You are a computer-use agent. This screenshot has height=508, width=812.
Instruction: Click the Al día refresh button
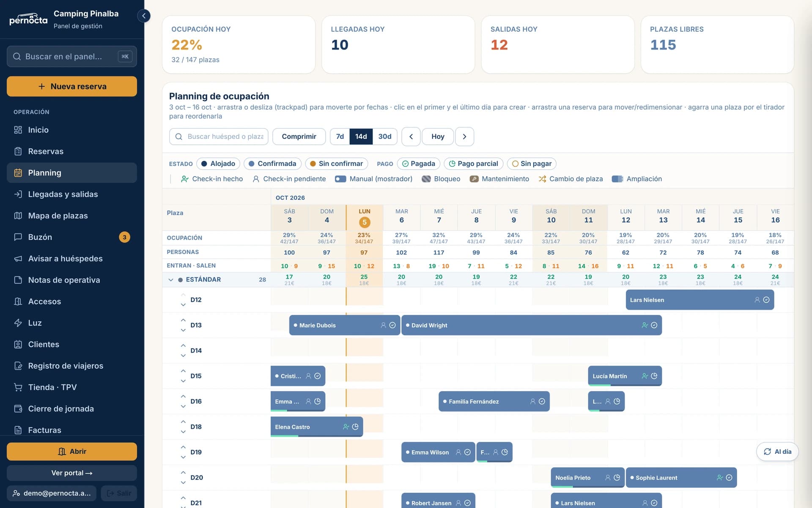pyautogui.click(x=777, y=452)
